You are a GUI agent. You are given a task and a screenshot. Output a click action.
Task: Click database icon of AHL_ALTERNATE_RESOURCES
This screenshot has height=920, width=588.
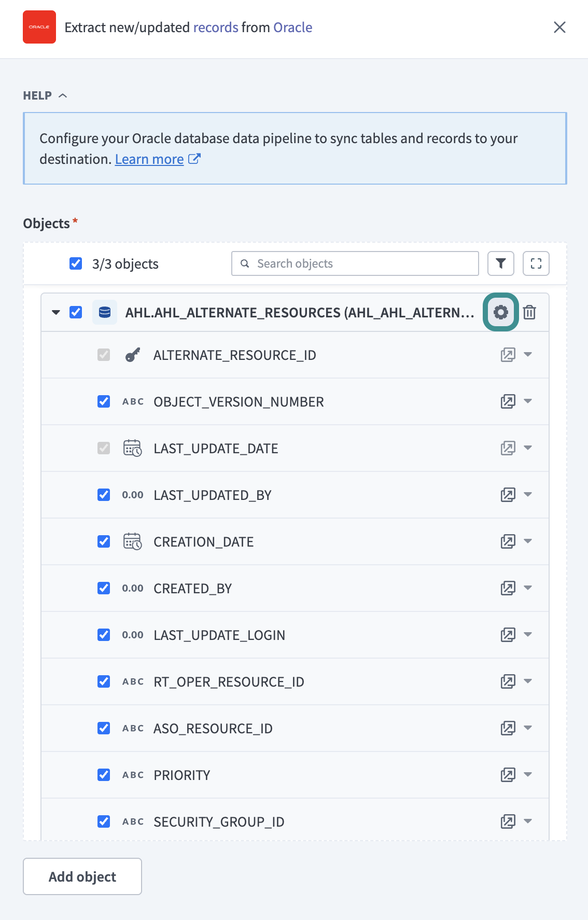coord(105,312)
